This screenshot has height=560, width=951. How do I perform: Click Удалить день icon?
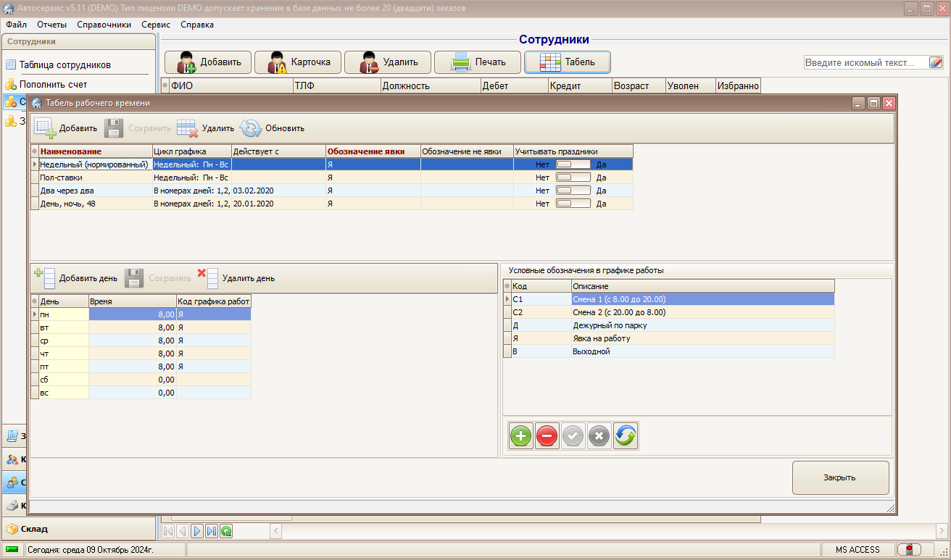pos(207,278)
